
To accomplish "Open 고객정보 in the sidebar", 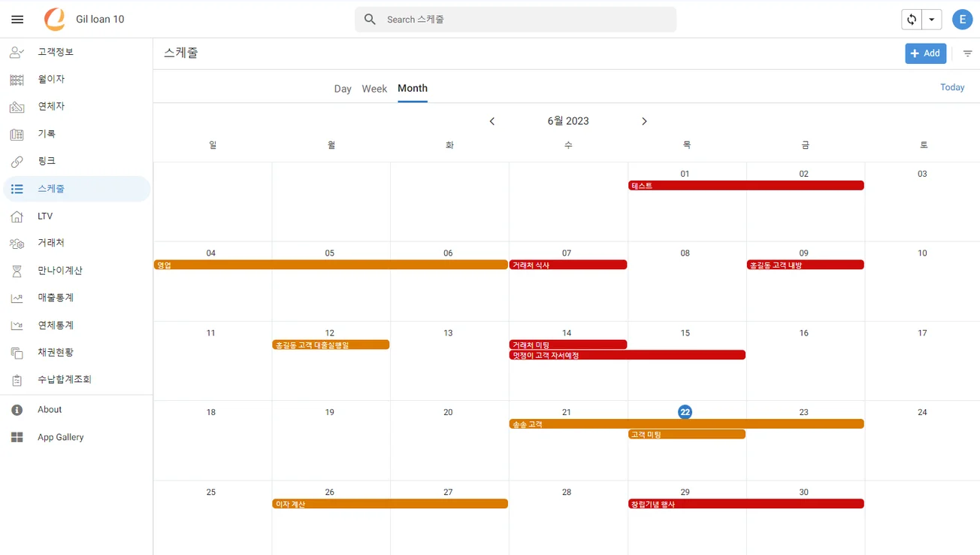I will pos(77,52).
